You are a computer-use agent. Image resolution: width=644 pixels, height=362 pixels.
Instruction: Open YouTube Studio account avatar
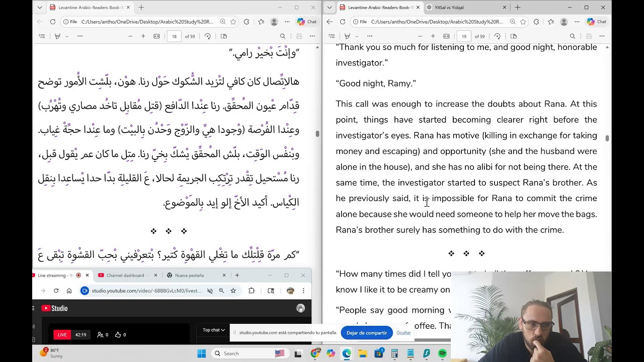pos(300,308)
